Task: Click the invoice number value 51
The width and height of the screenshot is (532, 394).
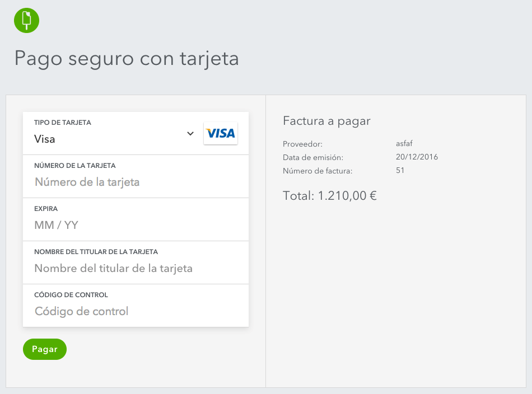Action: [400, 171]
